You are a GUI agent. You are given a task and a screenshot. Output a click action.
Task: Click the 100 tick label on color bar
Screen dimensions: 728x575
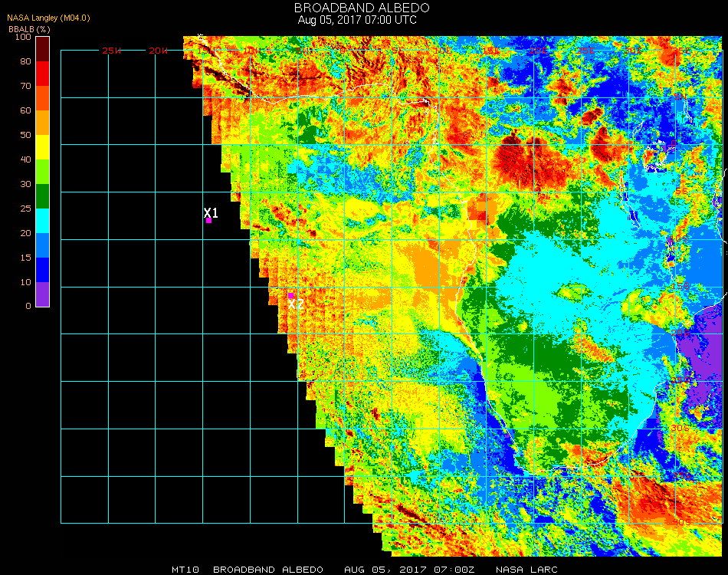tap(23, 37)
